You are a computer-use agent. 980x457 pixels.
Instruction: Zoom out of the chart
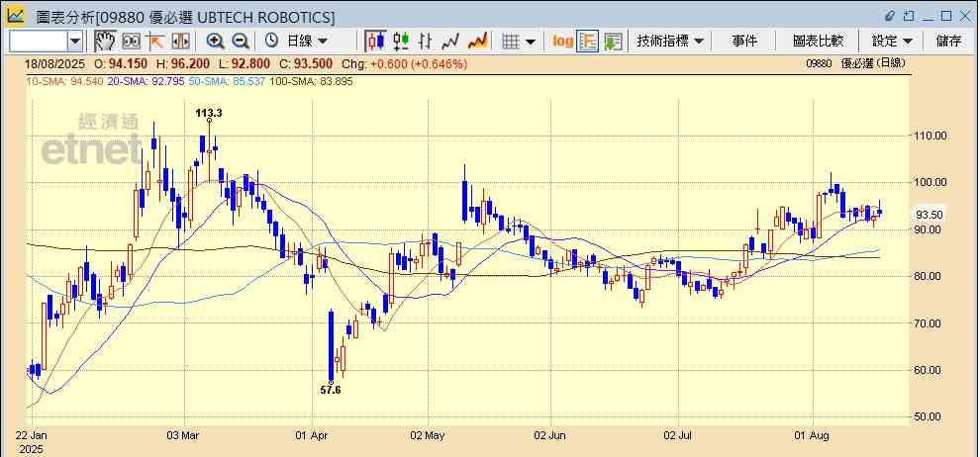pos(241,42)
